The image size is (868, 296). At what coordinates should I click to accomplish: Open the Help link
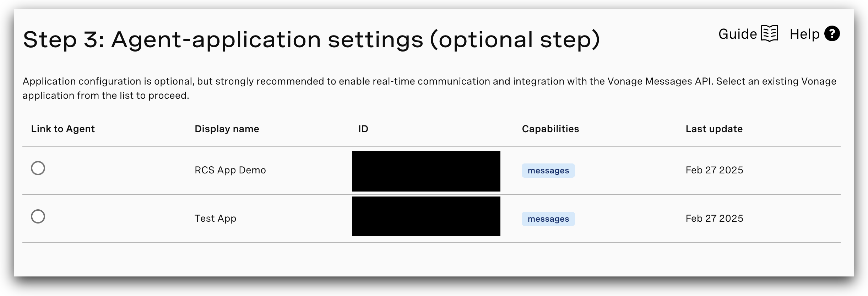(804, 34)
